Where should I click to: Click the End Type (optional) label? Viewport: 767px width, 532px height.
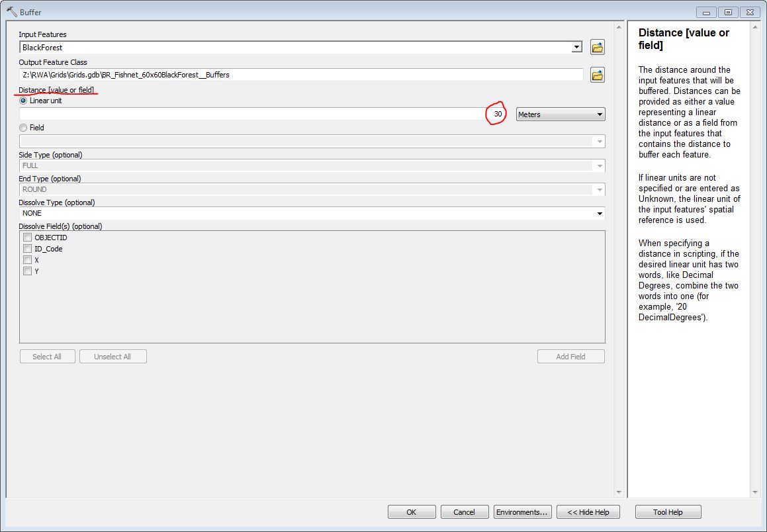50,179
